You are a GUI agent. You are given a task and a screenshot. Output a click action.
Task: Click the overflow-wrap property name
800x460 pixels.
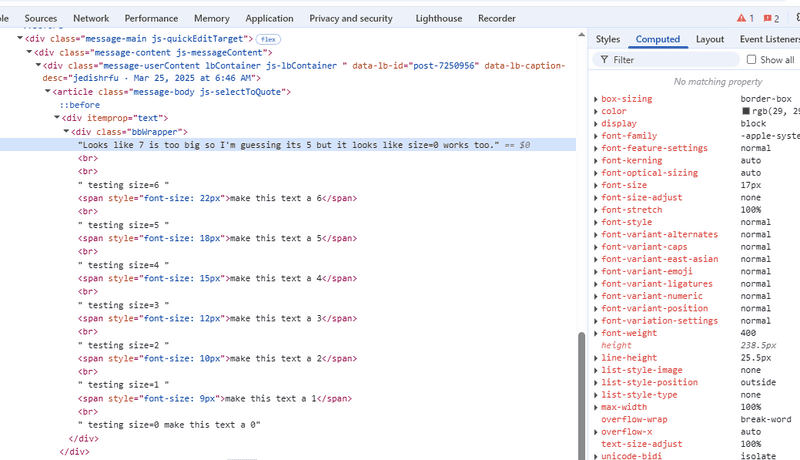634,419
